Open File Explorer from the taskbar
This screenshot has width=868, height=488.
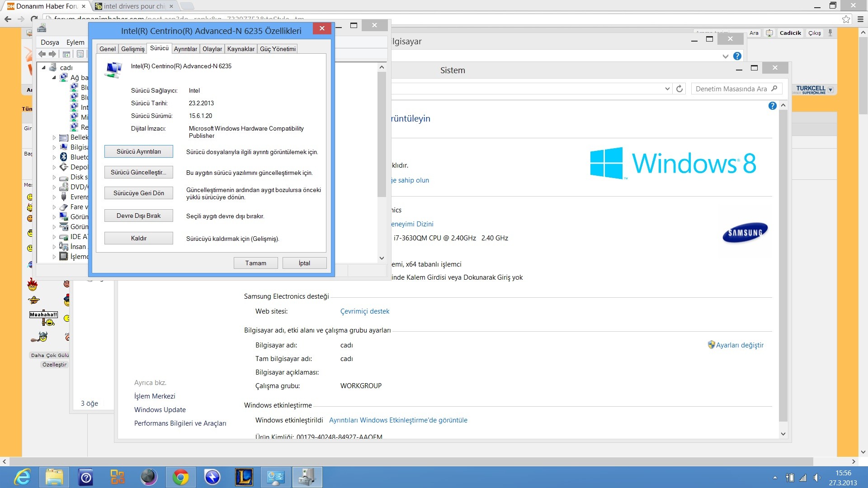pyautogui.click(x=54, y=477)
